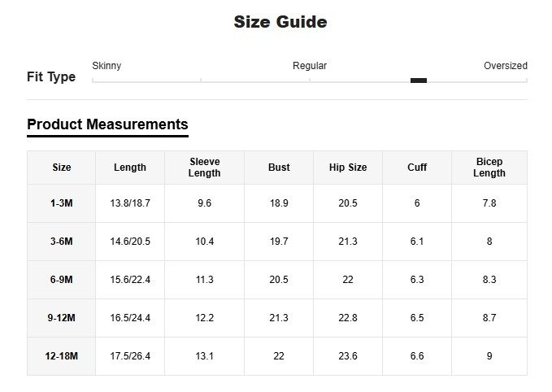Image resolution: width=552 pixels, height=392 pixels.
Task: Click the Bust column header
Action: tap(279, 168)
